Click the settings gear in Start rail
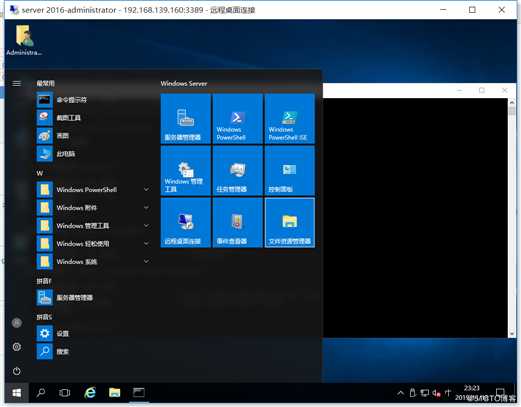Screen dimensions: 521x407 click(x=17, y=347)
